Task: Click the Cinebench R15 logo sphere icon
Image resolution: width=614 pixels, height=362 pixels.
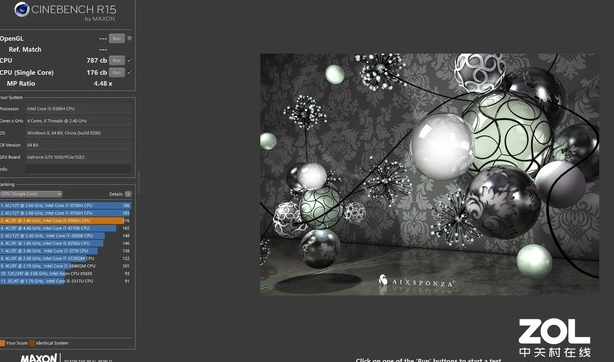Action: [x=22, y=9]
